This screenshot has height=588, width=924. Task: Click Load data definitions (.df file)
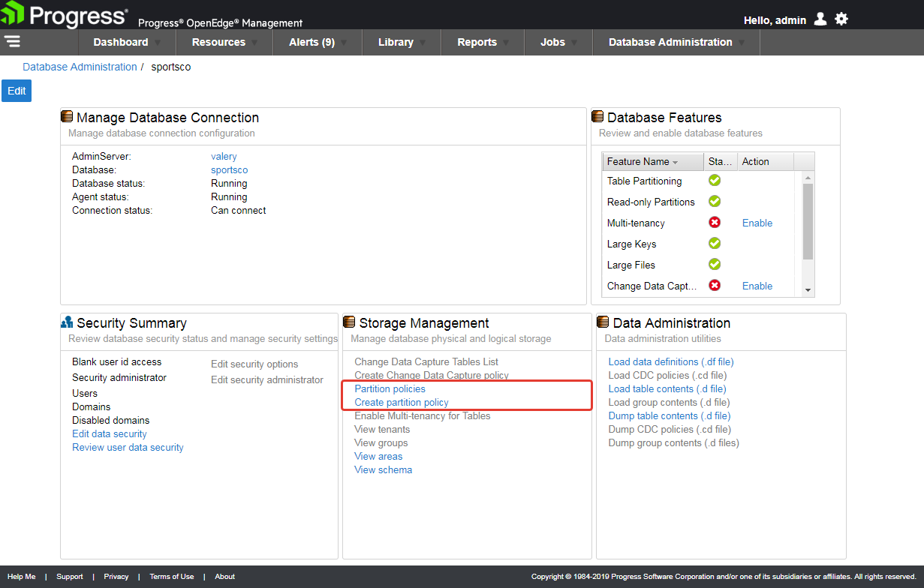point(671,361)
